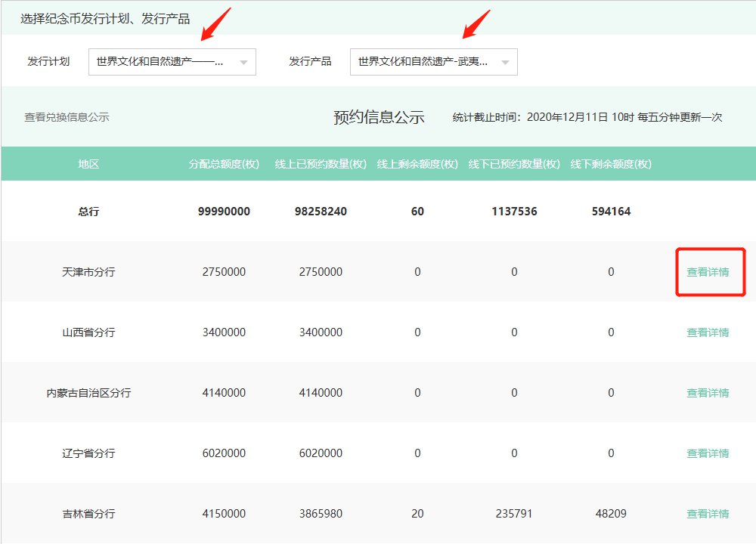Click the 发行产品 dropdown arrow icon
The image size is (756, 544).
pos(505,63)
